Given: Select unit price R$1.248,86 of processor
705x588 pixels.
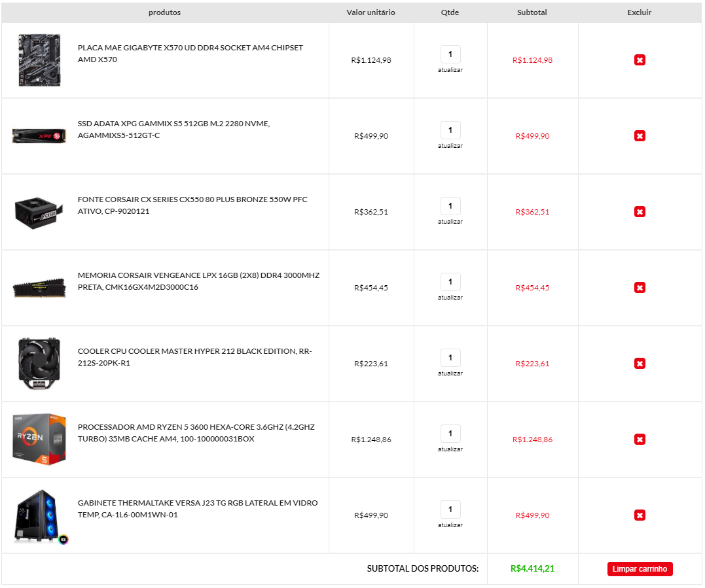Looking at the screenshot, I should (371, 440).
